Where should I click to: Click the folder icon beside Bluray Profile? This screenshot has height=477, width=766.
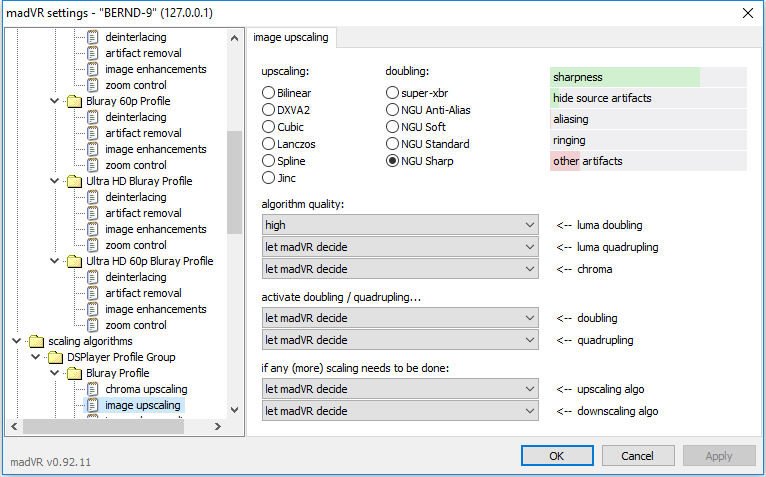coord(74,373)
